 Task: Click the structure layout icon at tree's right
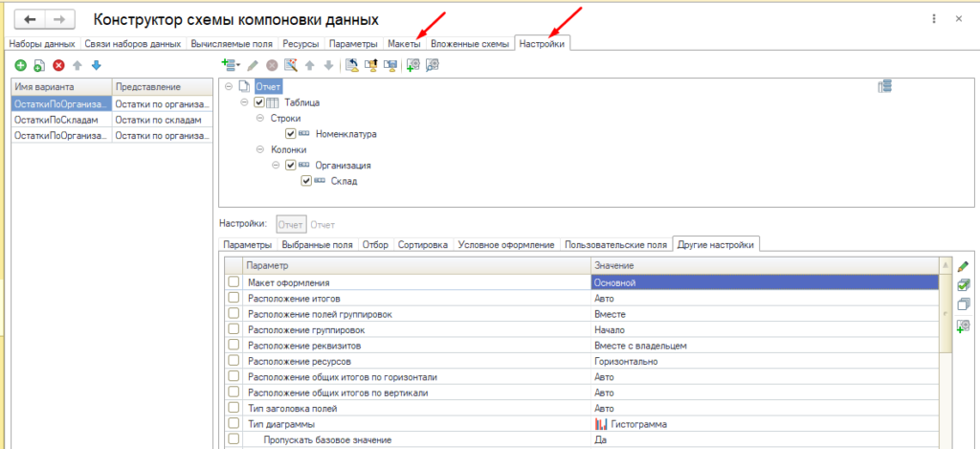click(x=885, y=87)
